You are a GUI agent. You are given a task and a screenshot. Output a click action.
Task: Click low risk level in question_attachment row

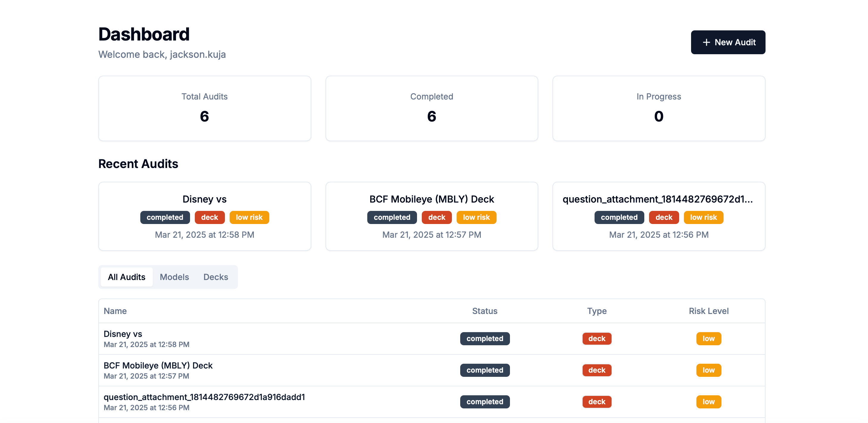coord(709,402)
